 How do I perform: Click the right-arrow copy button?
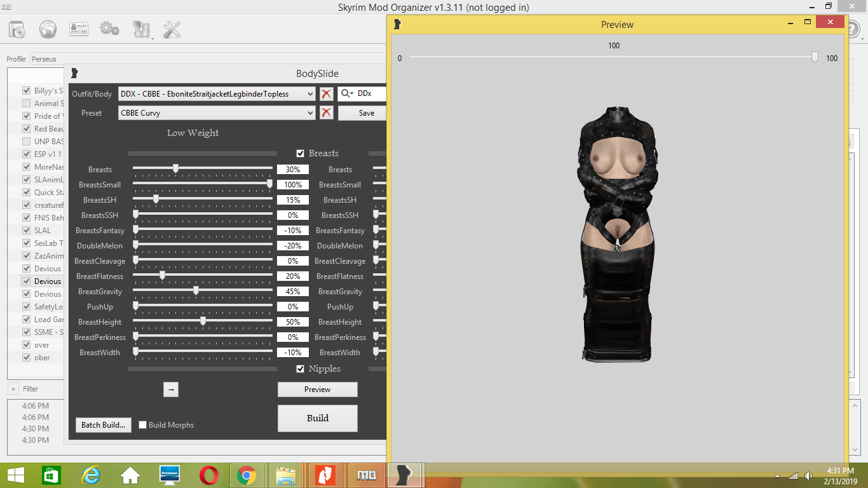click(170, 390)
